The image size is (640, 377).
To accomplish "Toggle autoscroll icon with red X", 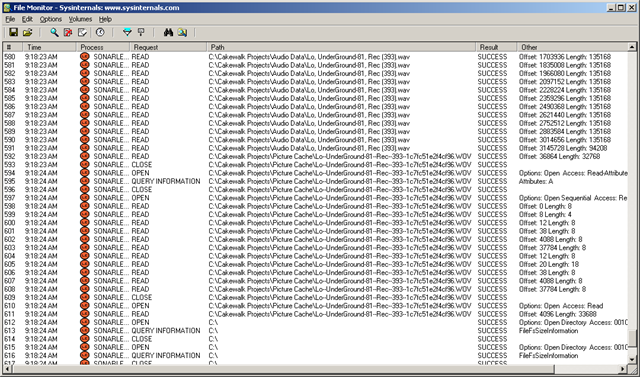I will (68, 32).
